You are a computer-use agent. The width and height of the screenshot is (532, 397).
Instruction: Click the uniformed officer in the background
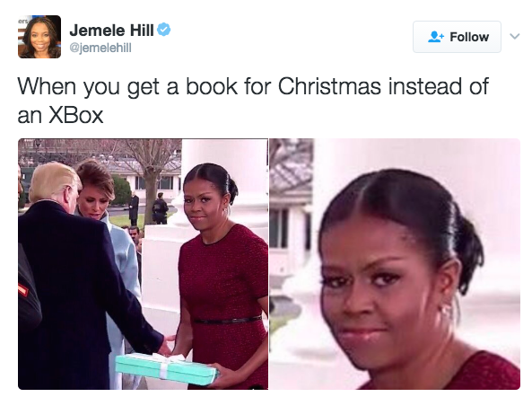(160, 208)
